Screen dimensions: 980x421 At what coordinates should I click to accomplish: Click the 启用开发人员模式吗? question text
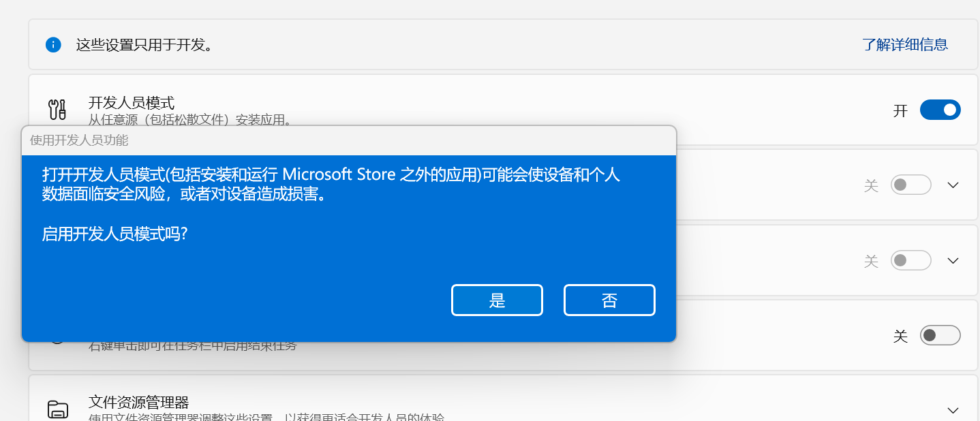coord(114,234)
